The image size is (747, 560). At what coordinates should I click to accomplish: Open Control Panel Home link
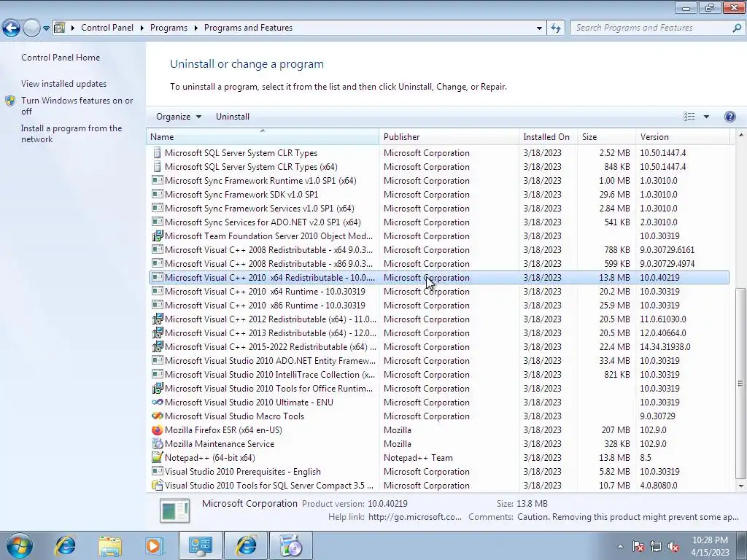coord(61,57)
